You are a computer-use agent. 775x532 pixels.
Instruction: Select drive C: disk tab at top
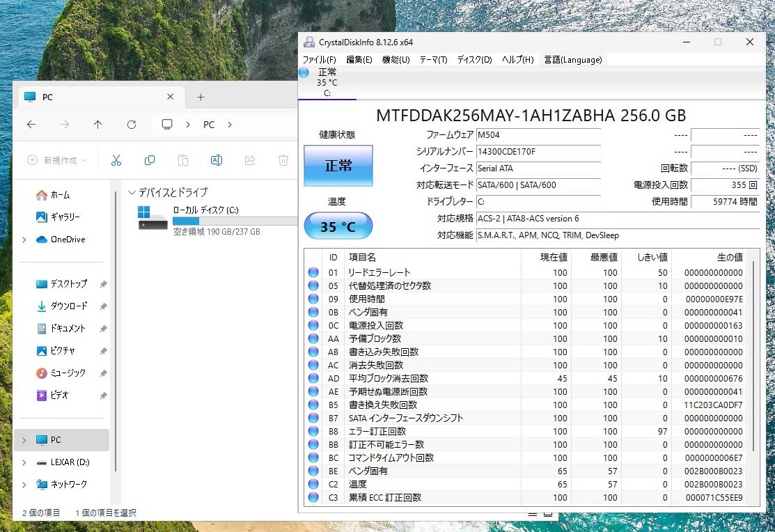pyautogui.click(x=327, y=83)
